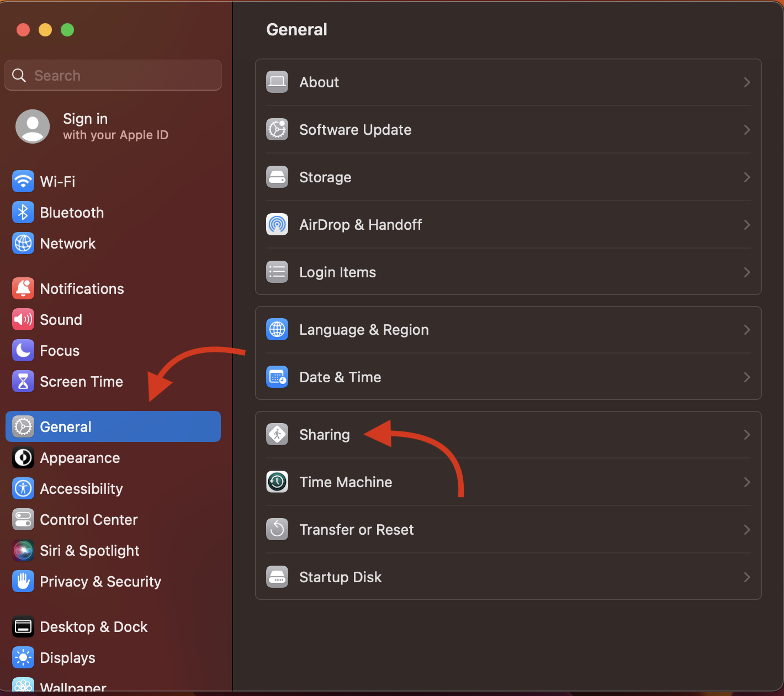
Task: Open Privacy & Security settings
Action: pyautogui.click(x=100, y=582)
